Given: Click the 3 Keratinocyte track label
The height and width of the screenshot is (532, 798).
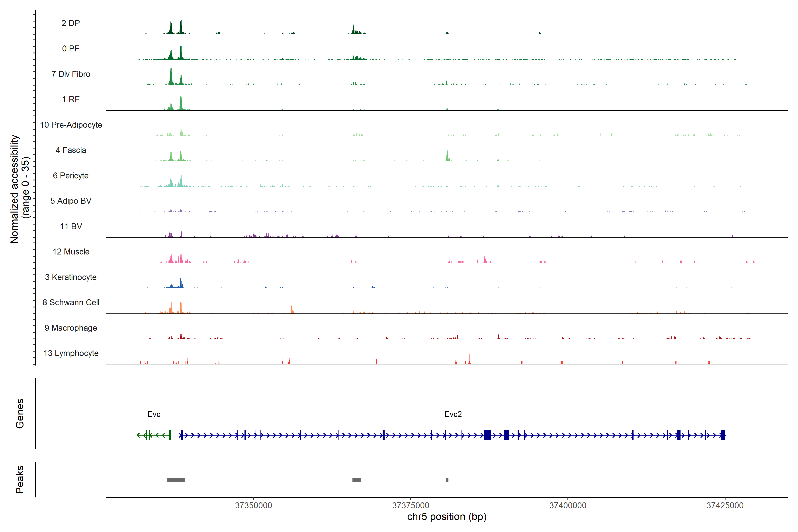Looking at the screenshot, I should coord(70,277).
